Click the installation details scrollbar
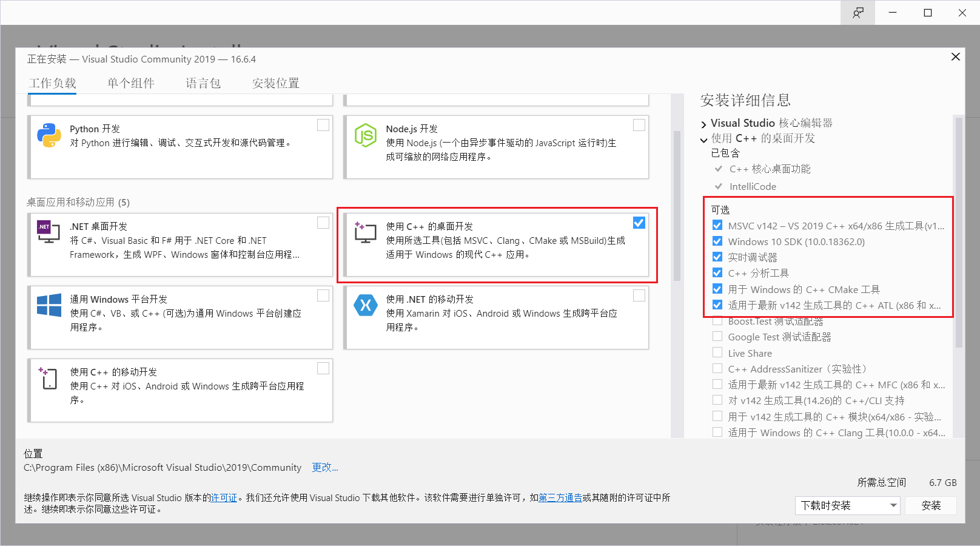Viewport: 980px width, 546px height. [959, 232]
